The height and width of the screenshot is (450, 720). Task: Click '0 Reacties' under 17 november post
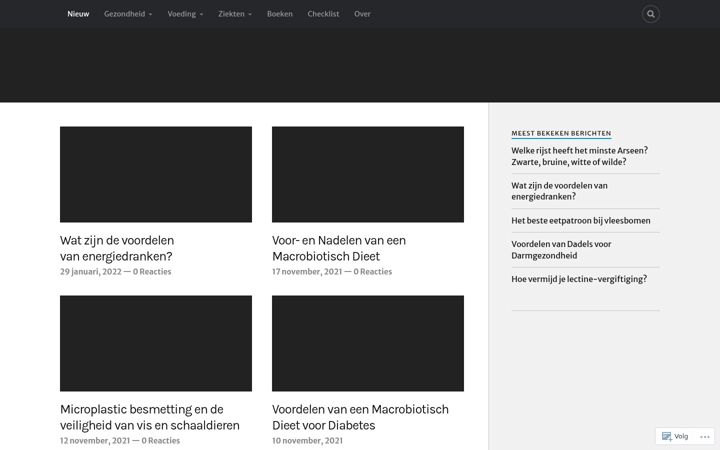[x=373, y=271]
